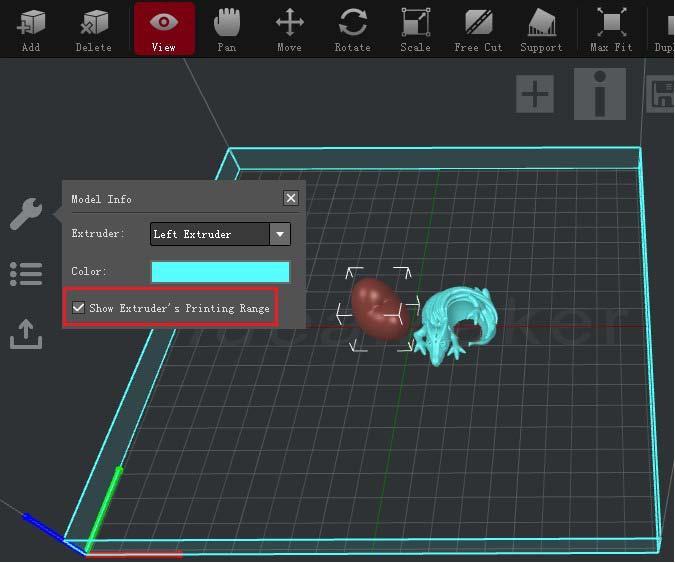Select the cyan dragon model

pos(457,326)
